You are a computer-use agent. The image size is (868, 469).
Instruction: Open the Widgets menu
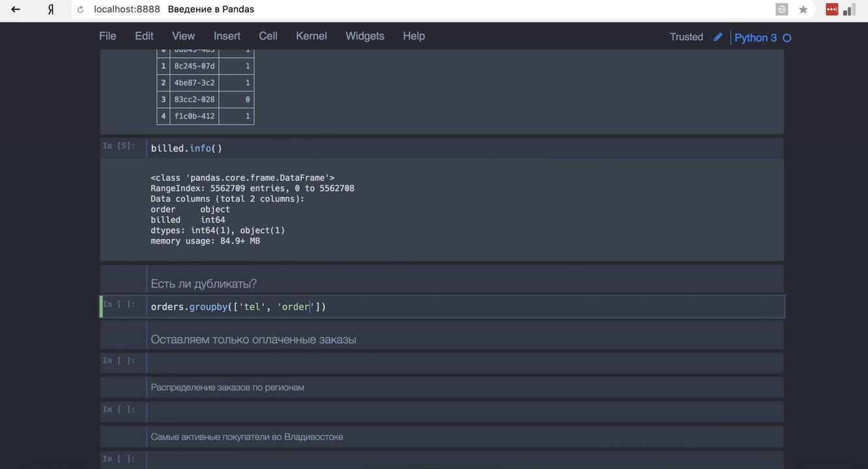tap(364, 36)
